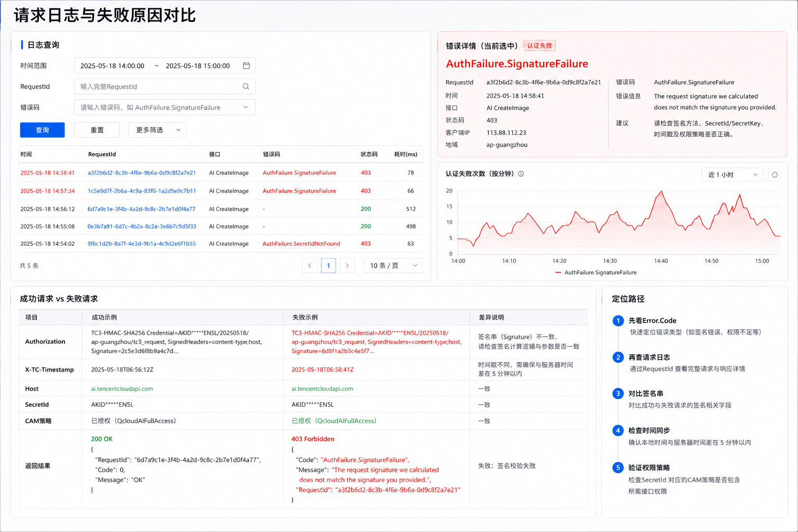Click the red AuthFailure.SignatureFailure heading

[517, 64]
